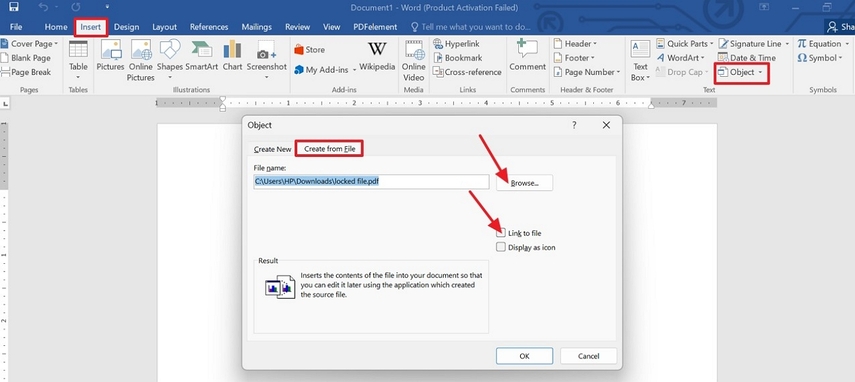Click the Tell me search box
This screenshot has width=855, height=382.
[x=470, y=27]
